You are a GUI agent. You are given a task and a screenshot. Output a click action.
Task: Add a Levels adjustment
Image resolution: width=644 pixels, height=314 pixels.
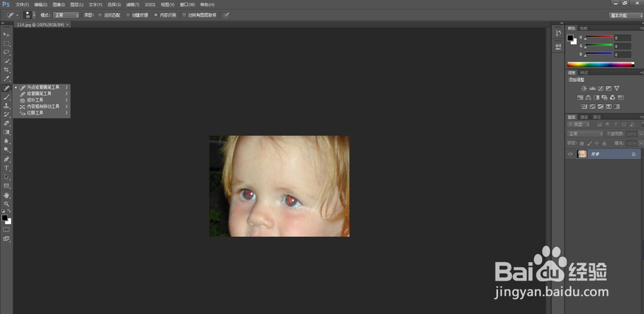tap(592, 88)
